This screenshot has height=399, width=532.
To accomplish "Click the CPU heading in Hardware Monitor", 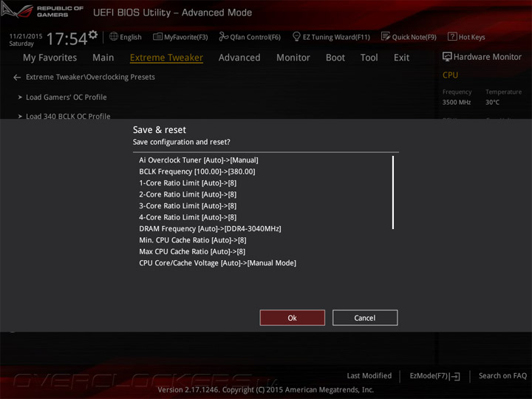I will pyautogui.click(x=450, y=75).
